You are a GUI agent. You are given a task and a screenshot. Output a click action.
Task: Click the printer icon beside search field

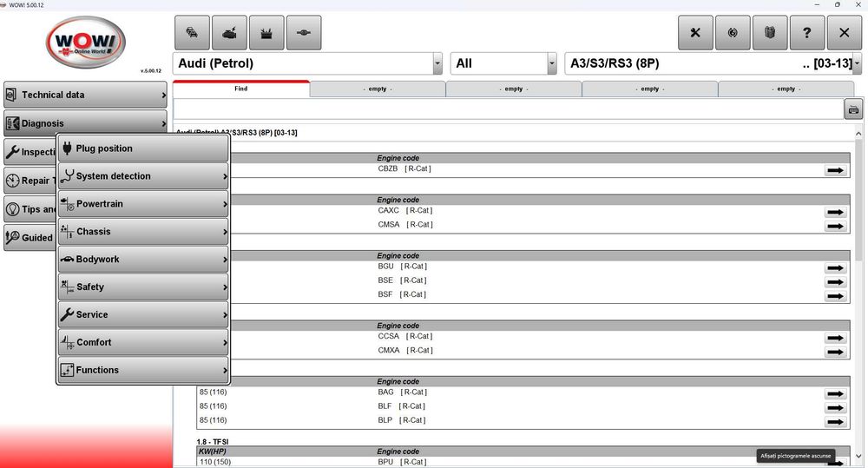(853, 109)
